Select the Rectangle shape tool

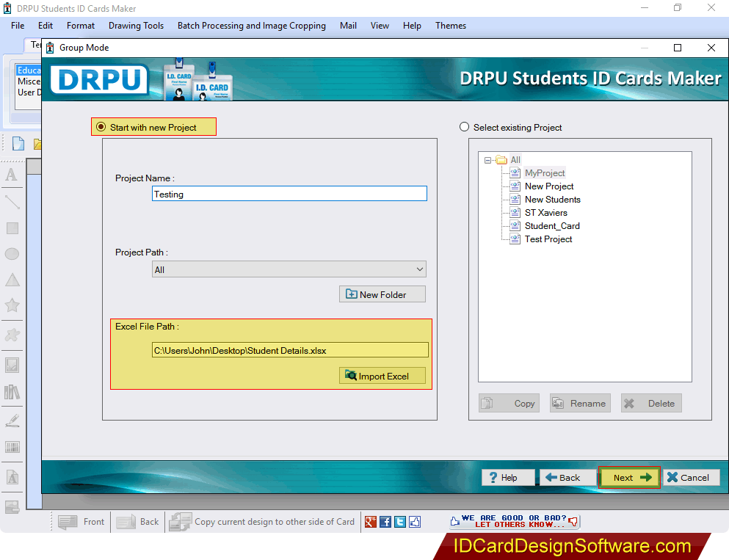click(12, 228)
